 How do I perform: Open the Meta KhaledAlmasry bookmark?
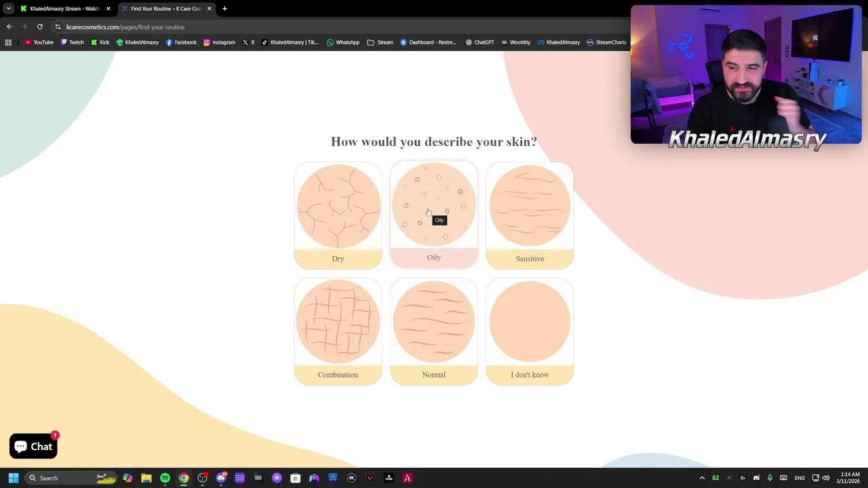pyautogui.click(x=559, y=42)
